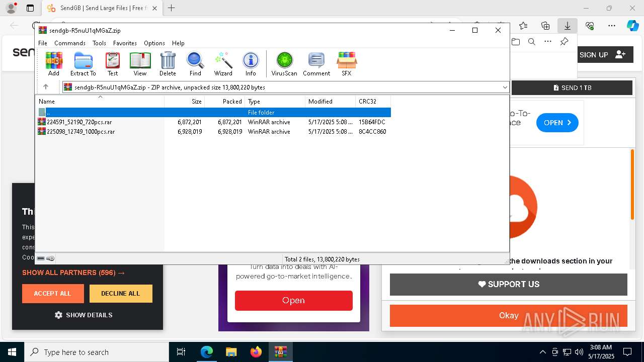Show archive Info
This screenshot has height=362, width=644.
(251, 64)
